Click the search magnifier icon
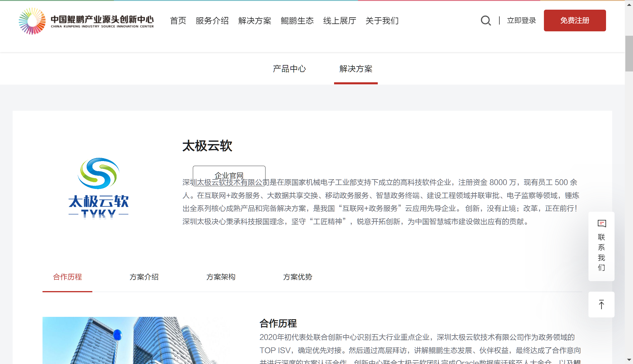Image resolution: width=633 pixels, height=364 pixels. (x=486, y=20)
